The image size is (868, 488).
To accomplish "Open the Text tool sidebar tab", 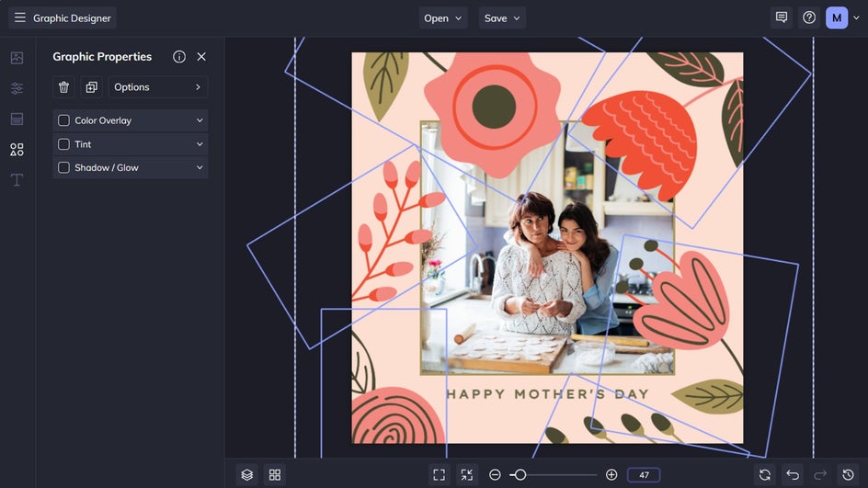I will pos(17,180).
